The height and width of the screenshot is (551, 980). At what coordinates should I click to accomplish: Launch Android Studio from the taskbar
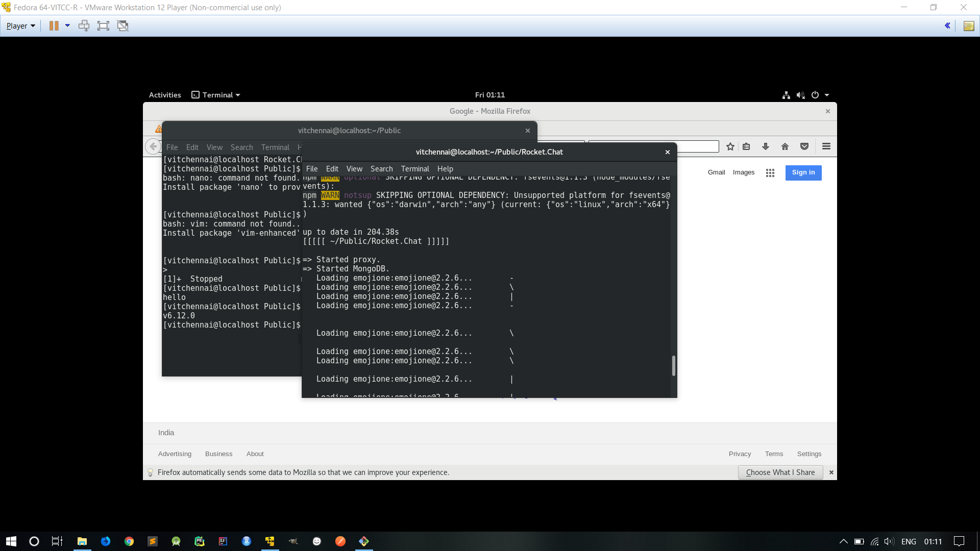click(175, 541)
